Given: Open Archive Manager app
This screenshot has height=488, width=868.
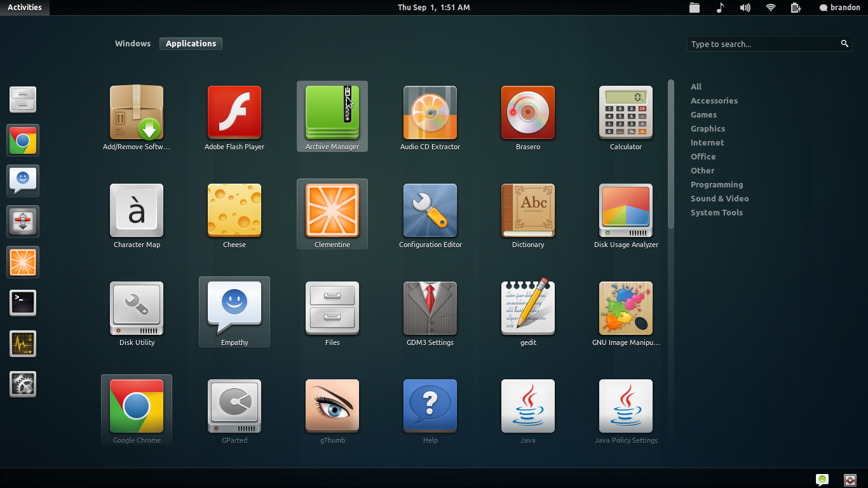Looking at the screenshot, I should 332,118.
